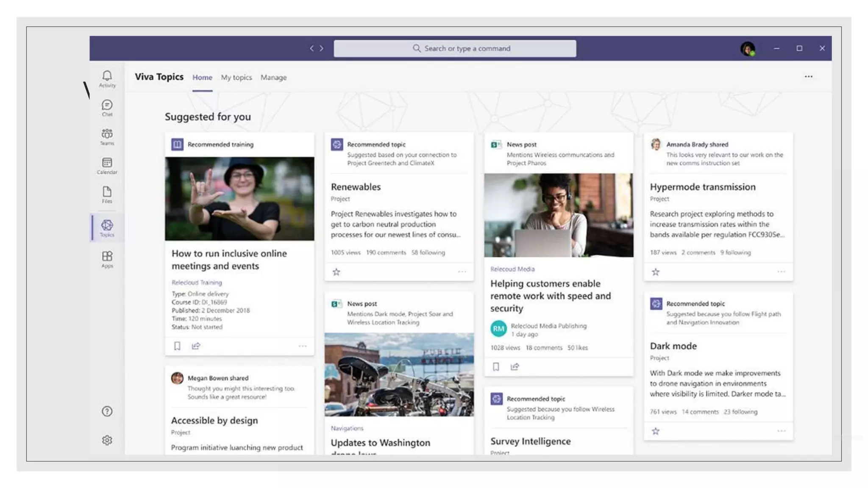
Task: Open more options on Renewables card
Action: coord(462,272)
